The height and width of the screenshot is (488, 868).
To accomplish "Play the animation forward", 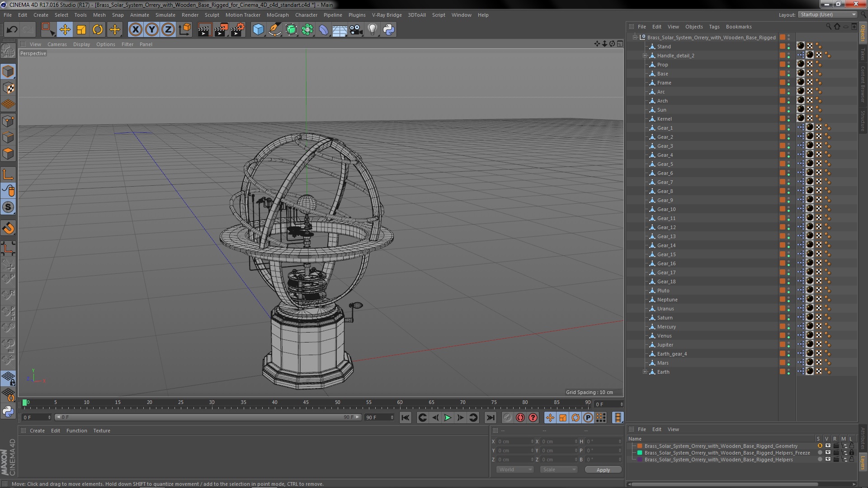I will [448, 418].
